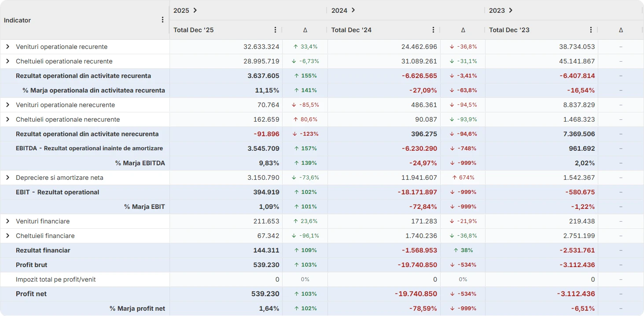Expand Venituri operationale nerecurente row

point(7,104)
